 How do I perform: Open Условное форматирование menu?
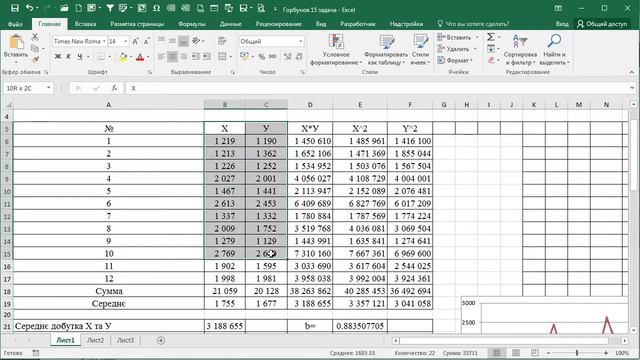tap(336, 50)
